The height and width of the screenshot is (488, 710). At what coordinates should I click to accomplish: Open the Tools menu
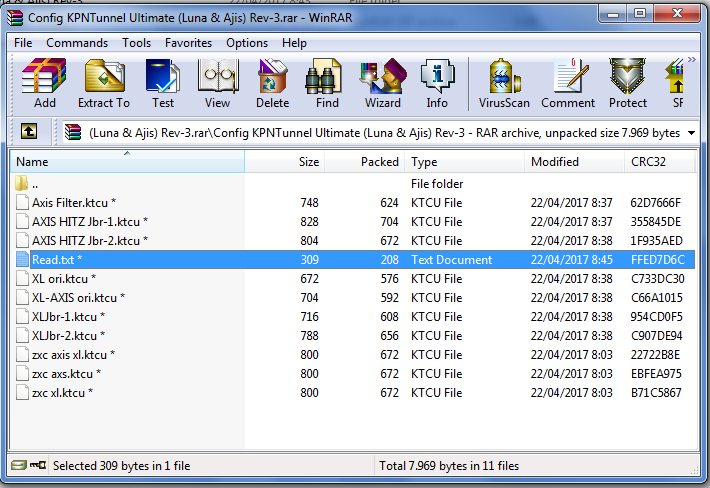coord(136,43)
